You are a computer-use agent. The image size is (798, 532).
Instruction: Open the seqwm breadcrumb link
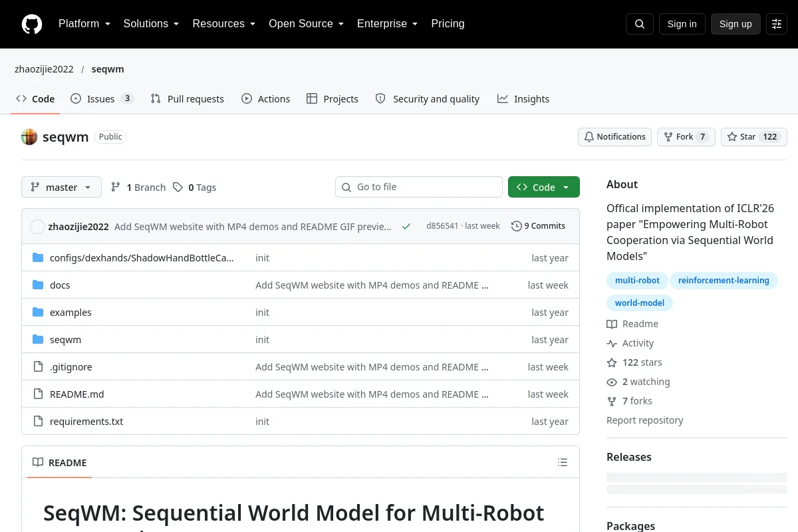(x=108, y=69)
